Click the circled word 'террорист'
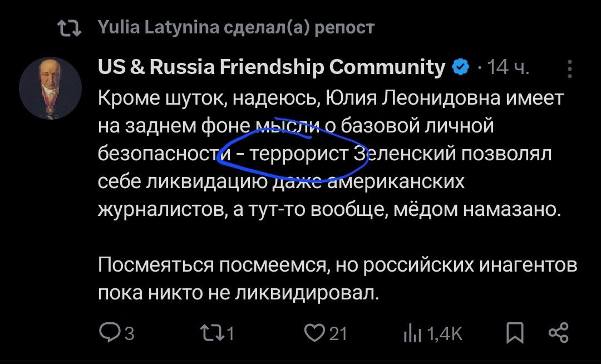This screenshot has height=364, width=601. (299, 154)
